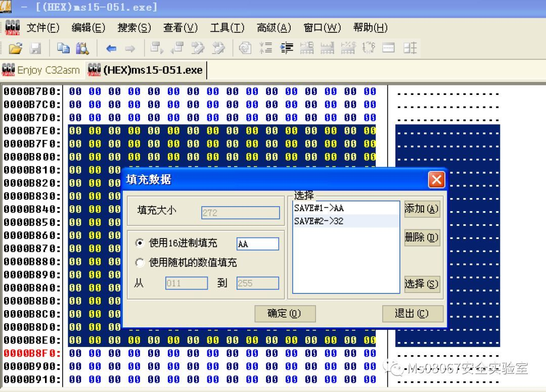This screenshot has height=392, width=546.
Task: Click the ruler-style toolbar icon
Action: [327, 47]
